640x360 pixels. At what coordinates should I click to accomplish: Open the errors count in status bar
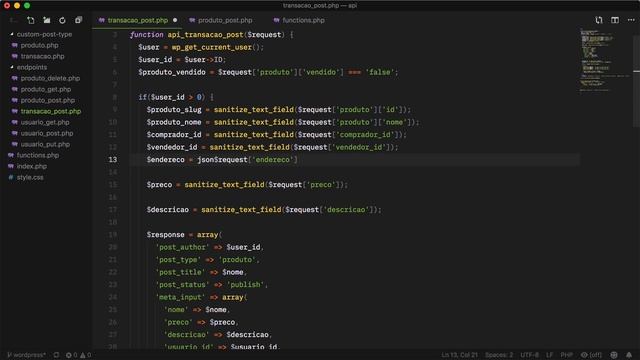(x=71, y=355)
